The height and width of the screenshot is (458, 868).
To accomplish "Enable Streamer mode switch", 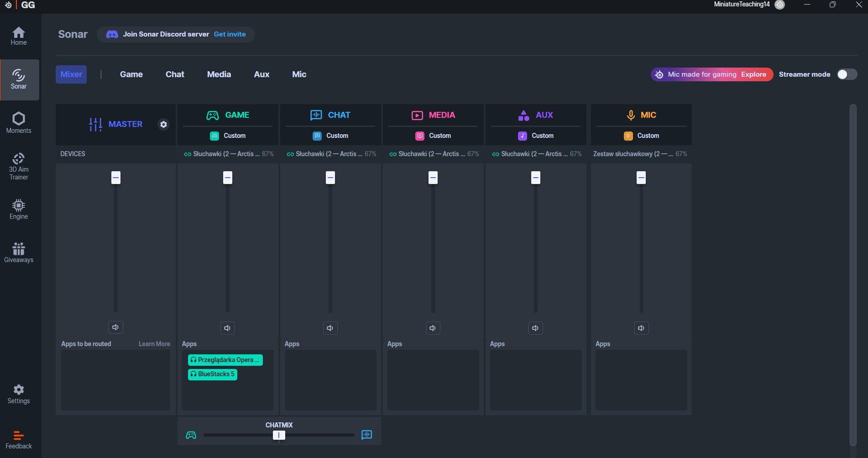I will pos(847,74).
